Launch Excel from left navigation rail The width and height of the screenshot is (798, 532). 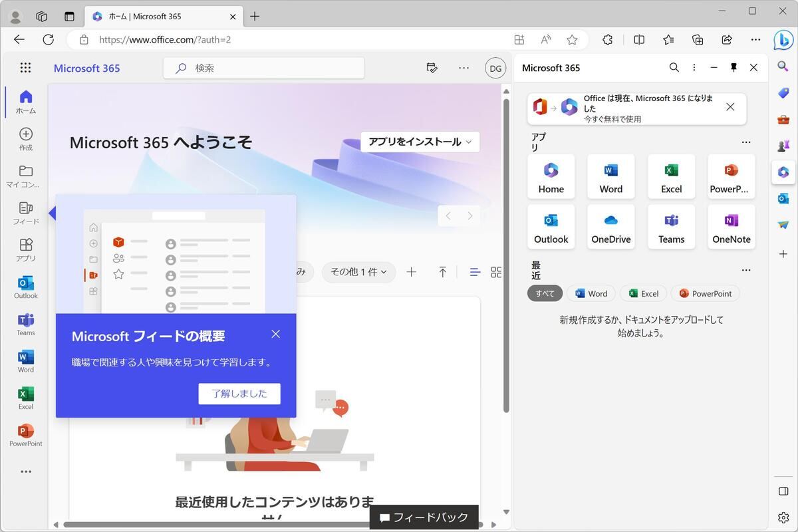click(x=26, y=398)
